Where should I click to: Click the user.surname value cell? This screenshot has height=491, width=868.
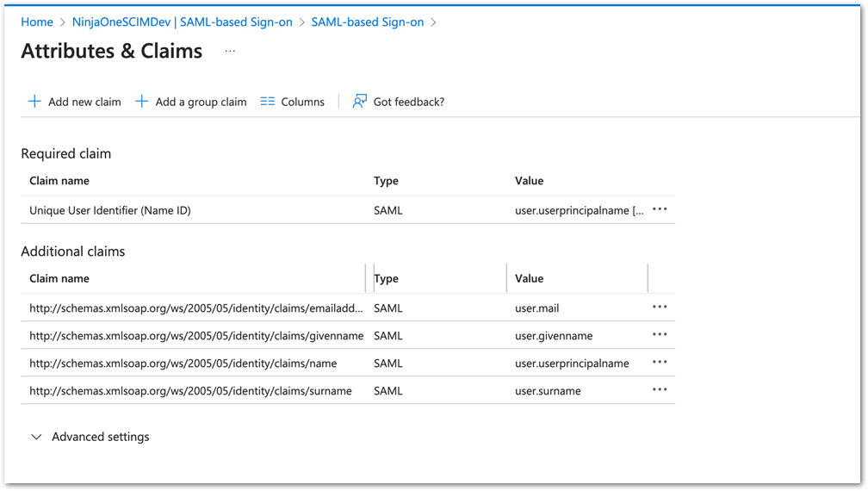click(x=548, y=391)
